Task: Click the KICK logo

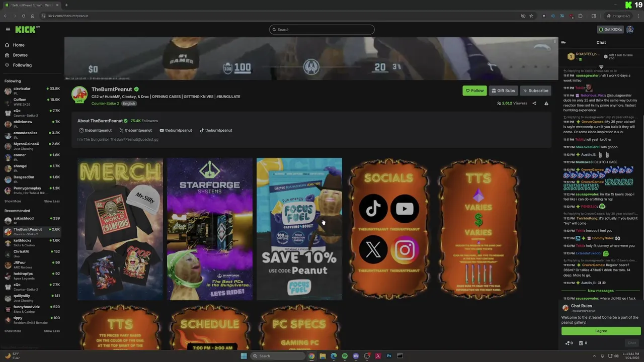Action: coord(25,30)
